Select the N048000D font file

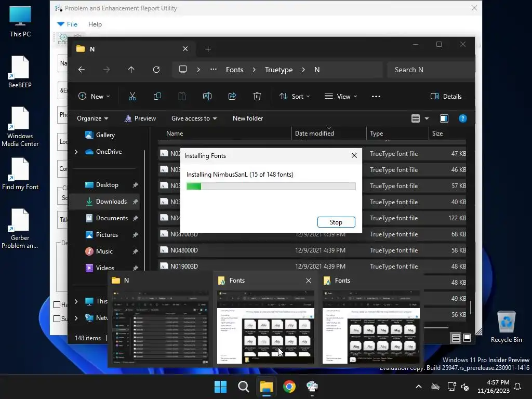pos(312,250)
